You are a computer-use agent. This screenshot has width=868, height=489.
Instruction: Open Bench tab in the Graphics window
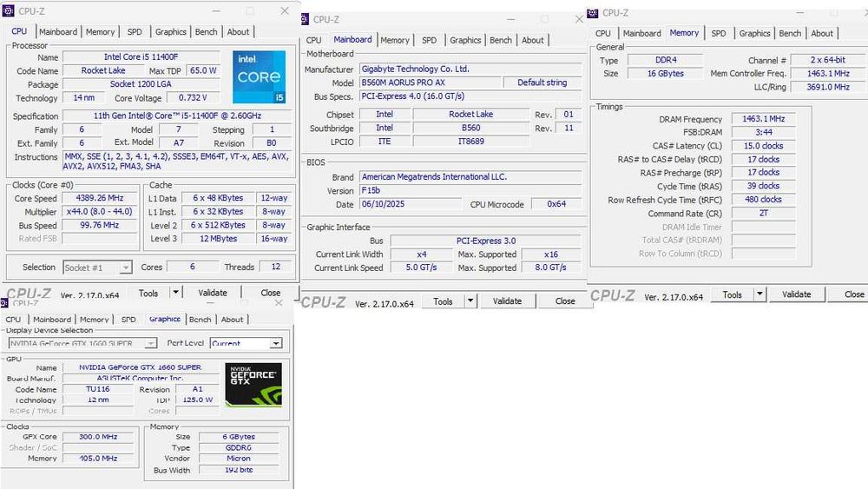200,320
